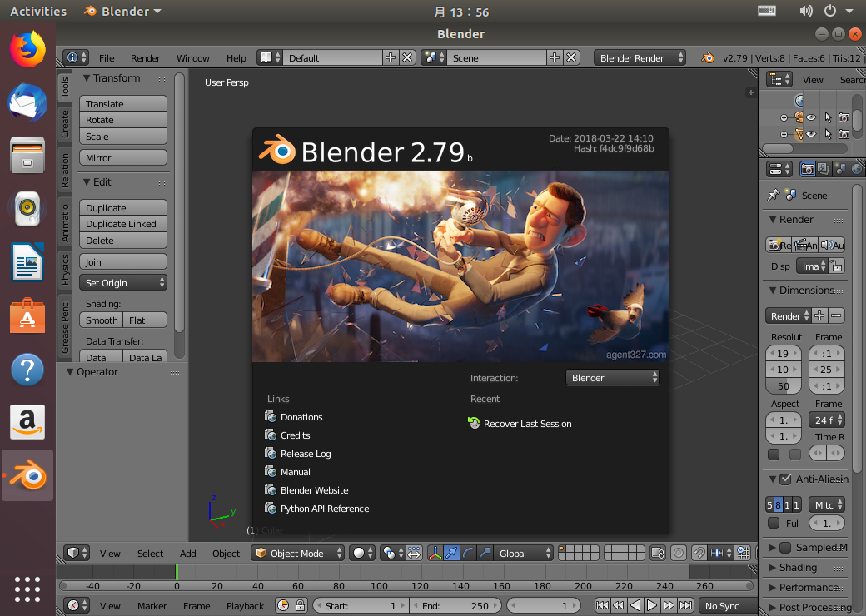The height and width of the screenshot is (616, 866).
Task: Click the Mirror button
Action: pos(122,158)
